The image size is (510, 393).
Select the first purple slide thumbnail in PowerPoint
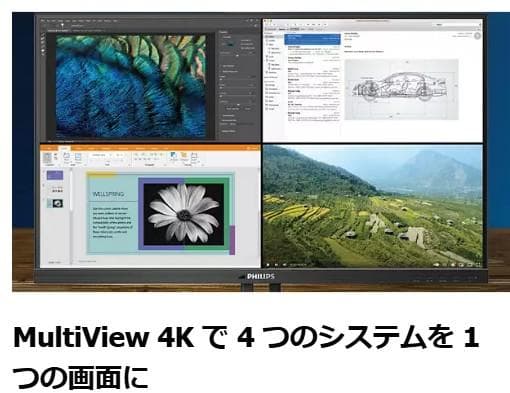click(55, 175)
